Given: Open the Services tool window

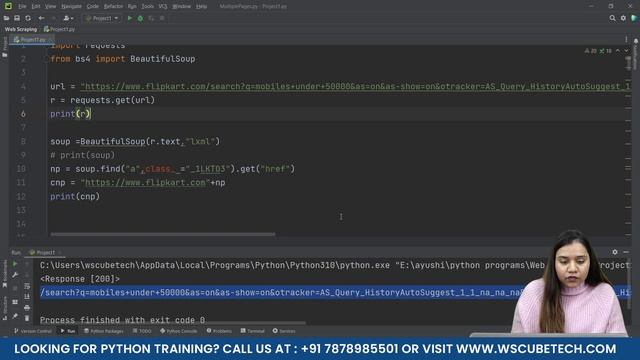Looking at the screenshot, I should pyautogui.click(x=284, y=331).
